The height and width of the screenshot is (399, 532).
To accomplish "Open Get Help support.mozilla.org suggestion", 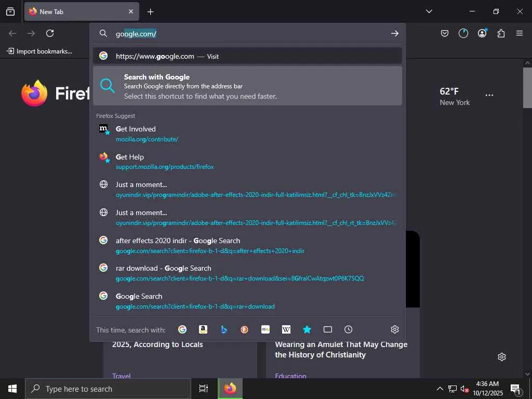I will pyautogui.click(x=248, y=162).
